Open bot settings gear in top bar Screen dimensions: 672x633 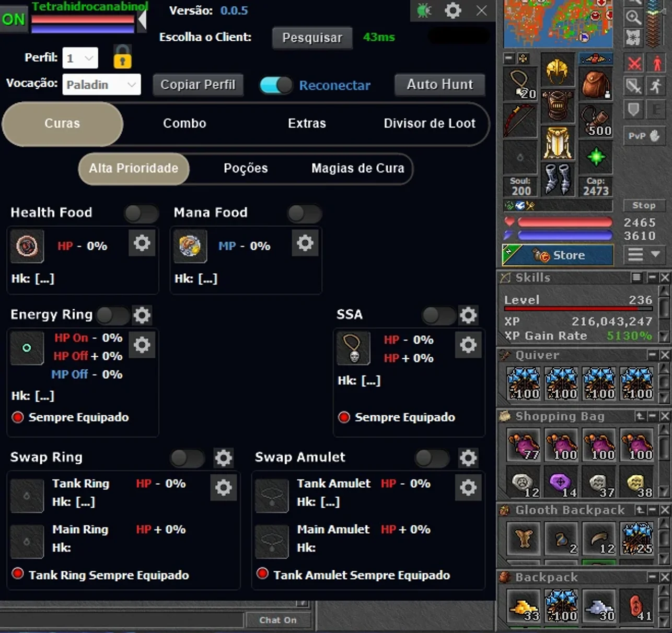pyautogui.click(x=453, y=10)
